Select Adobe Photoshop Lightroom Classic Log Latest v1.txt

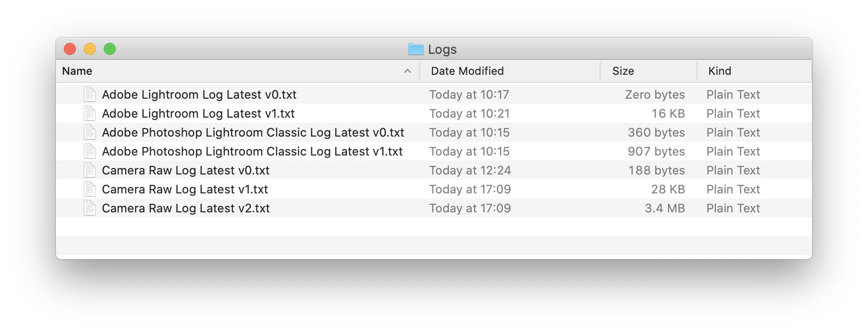coord(252,152)
